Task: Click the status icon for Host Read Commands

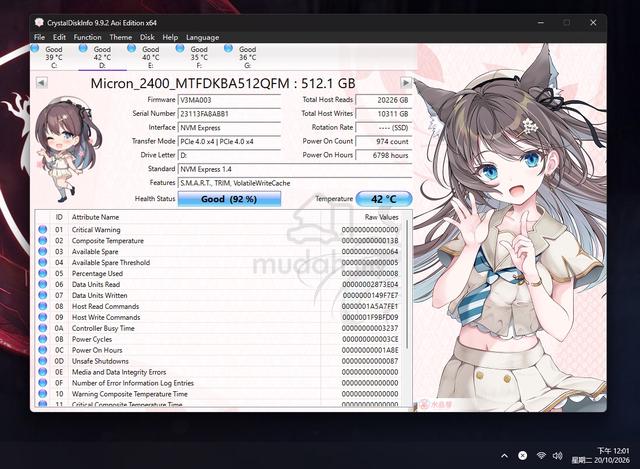Action: (42, 306)
